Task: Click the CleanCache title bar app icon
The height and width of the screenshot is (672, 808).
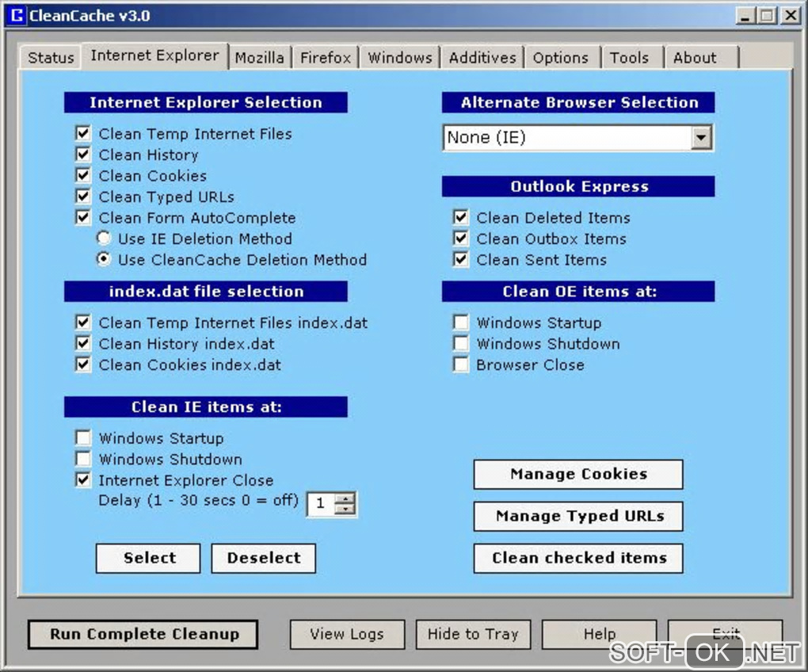Action: point(17,15)
